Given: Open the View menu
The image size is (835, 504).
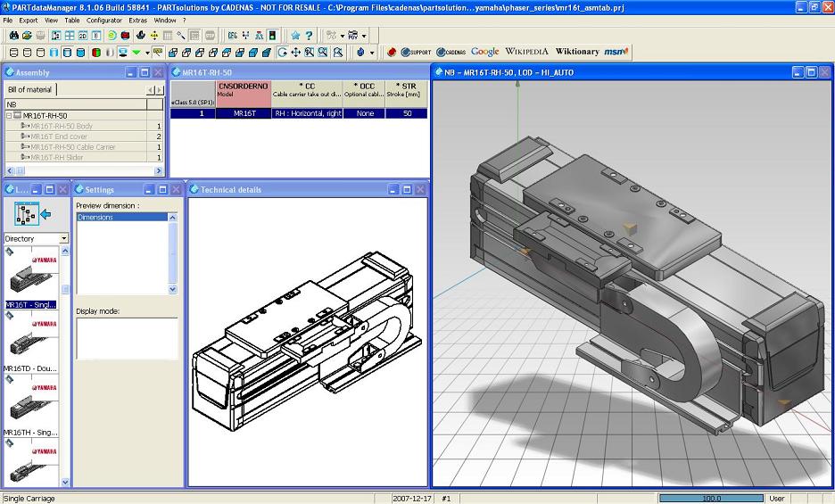Looking at the screenshot, I should [51, 21].
